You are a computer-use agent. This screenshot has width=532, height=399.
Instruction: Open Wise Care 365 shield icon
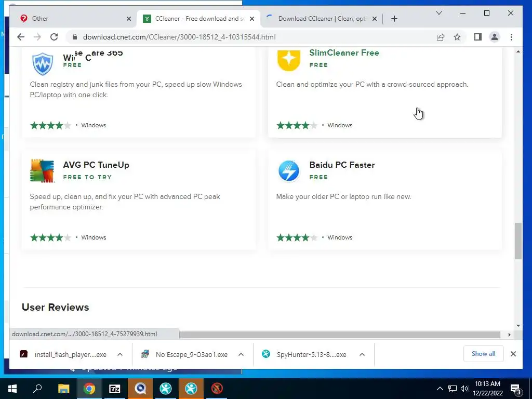(43, 63)
